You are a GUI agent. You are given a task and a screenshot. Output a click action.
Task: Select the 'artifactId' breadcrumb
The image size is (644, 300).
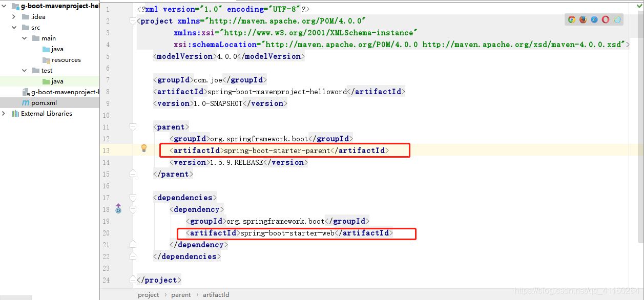[216, 295]
